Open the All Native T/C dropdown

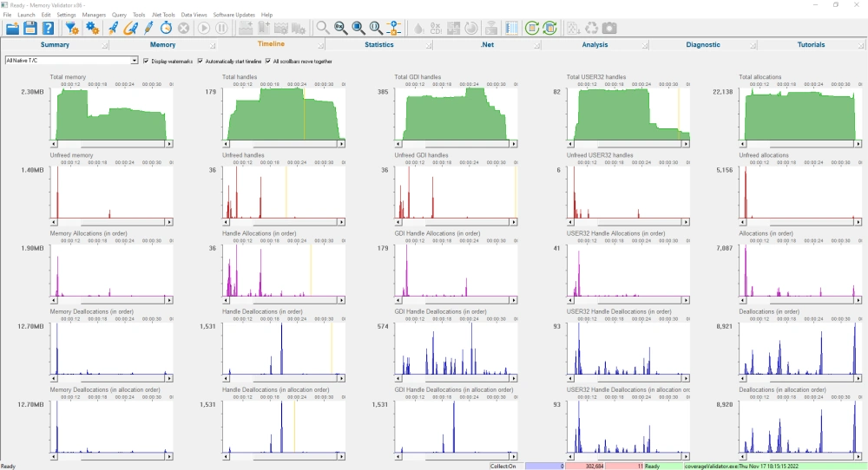[x=71, y=61]
